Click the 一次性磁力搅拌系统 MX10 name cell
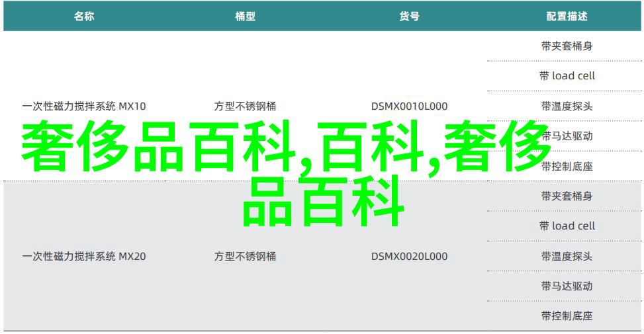Viewport: 644px width, 334px height. (x=83, y=106)
